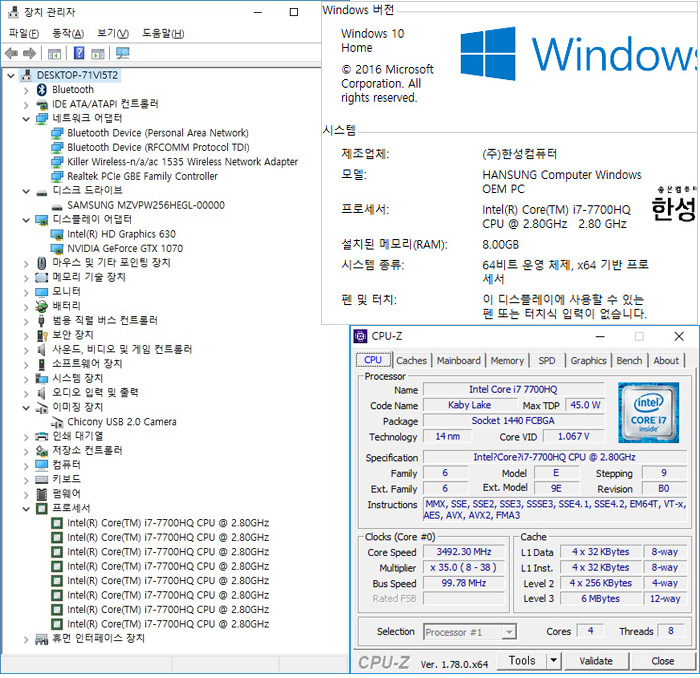The height and width of the screenshot is (678, 700).
Task: Click the 디스크 드라이브 category icon
Action: coord(42,191)
